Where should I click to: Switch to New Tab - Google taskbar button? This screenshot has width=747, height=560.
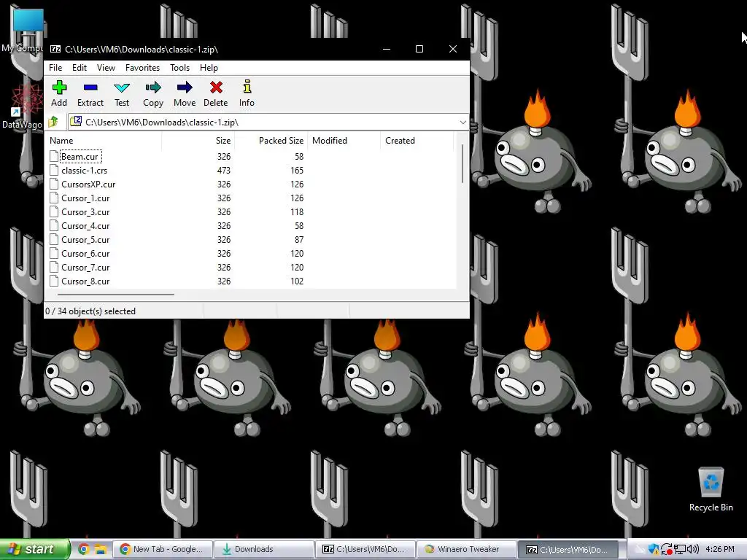point(163,549)
